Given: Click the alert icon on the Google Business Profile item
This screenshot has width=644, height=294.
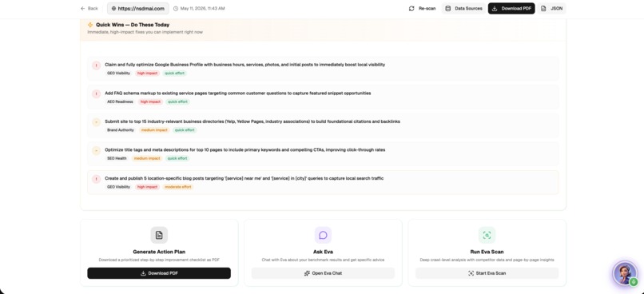Looking at the screenshot, I should pyautogui.click(x=96, y=66).
